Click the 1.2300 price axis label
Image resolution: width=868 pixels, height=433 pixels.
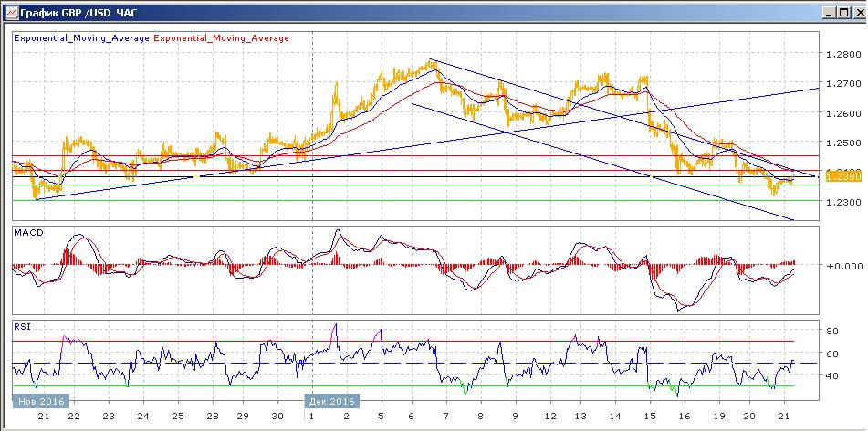(x=841, y=202)
